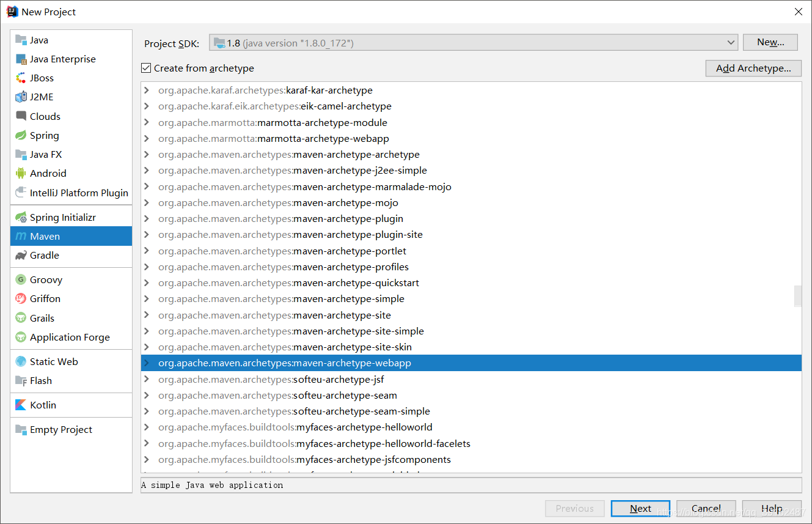Click the Gradle elephant icon

(x=21, y=255)
